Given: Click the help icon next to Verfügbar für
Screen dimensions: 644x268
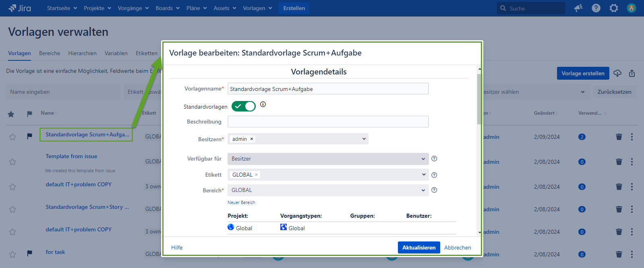Looking at the screenshot, I should click(434, 159).
